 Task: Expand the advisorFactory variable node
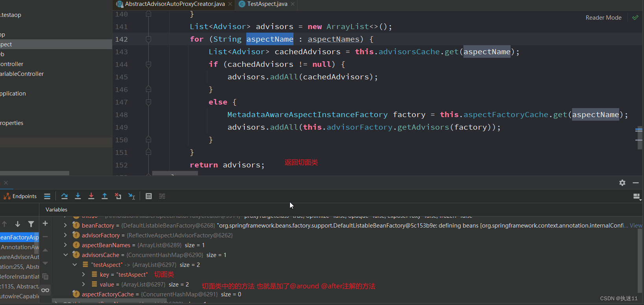(65, 235)
